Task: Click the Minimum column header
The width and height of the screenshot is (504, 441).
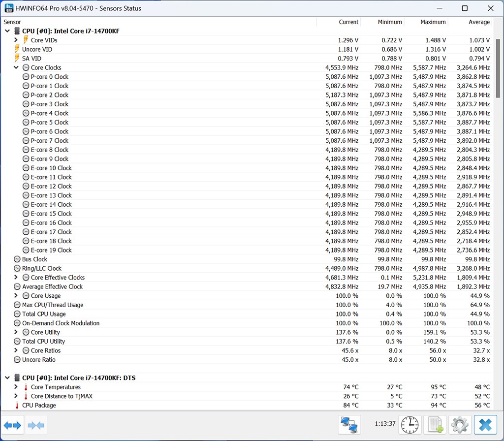Action: (382, 22)
